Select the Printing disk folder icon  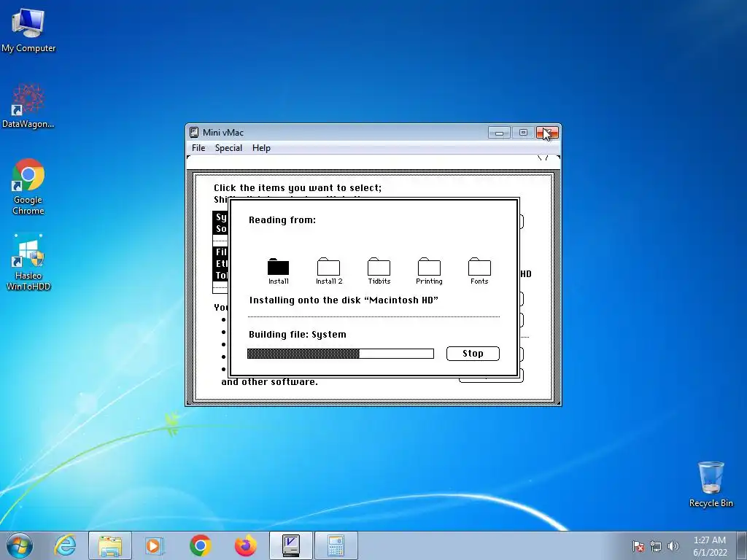point(429,271)
